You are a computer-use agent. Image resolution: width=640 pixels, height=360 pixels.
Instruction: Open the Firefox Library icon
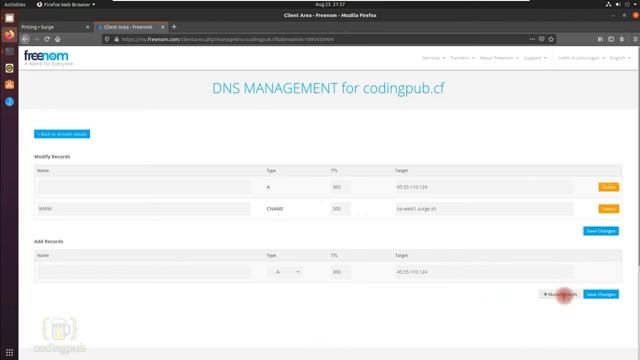600,39
